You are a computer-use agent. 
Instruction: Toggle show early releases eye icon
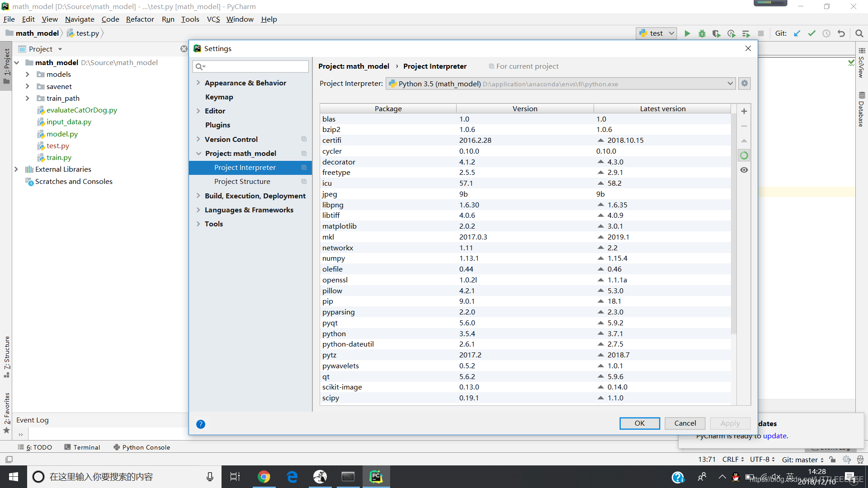pyautogui.click(x=744, y=170)
